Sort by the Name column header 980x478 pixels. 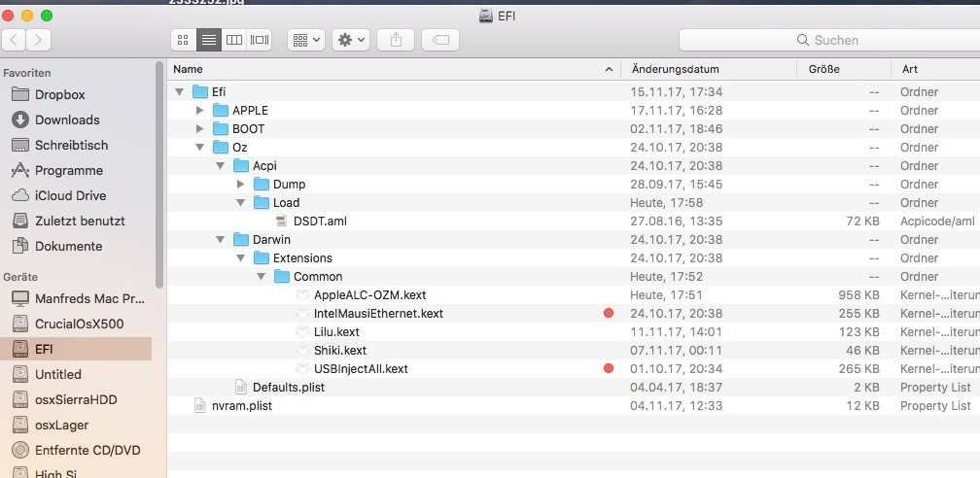(x=394, y=69)
